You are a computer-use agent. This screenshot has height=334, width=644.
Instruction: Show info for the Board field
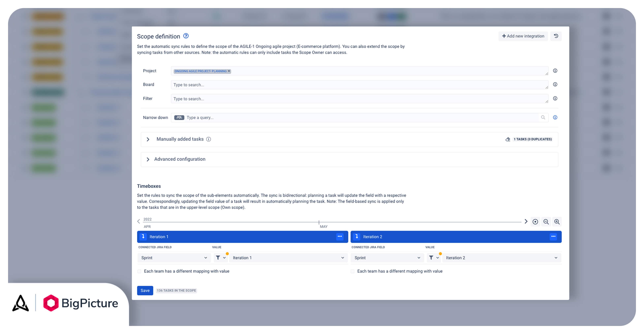coord(555,85)
